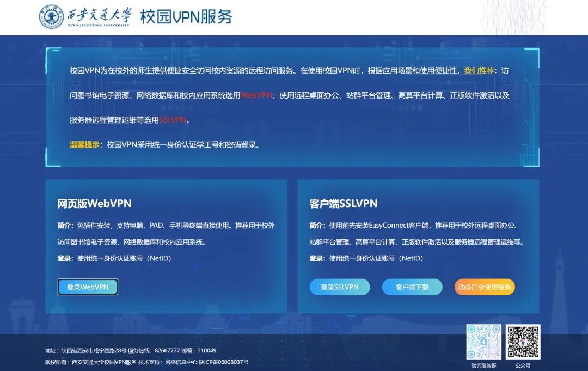Click the Xi'an Jiaotong University seal logo

click(51, 17)
